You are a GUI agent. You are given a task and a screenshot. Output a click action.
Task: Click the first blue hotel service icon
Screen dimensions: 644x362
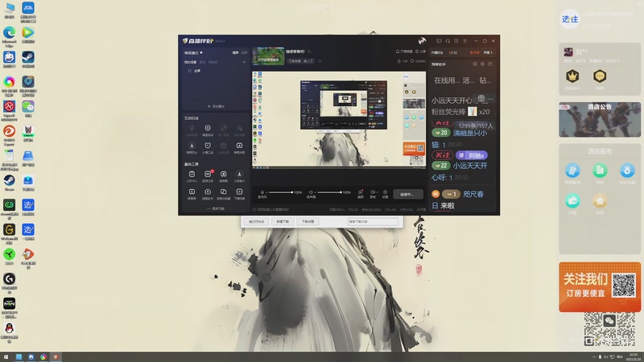[x=572, y=171]
